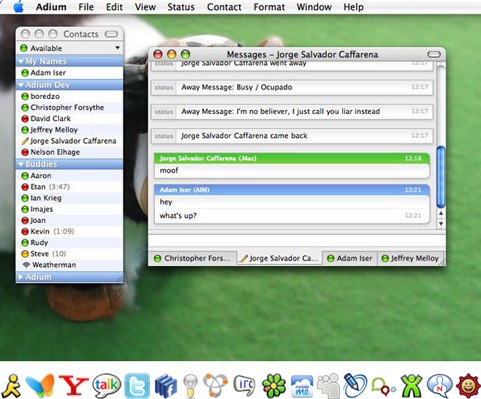Open the Contact menu
The width and height of the screenshot is (481, 399).
click(224, 7)
